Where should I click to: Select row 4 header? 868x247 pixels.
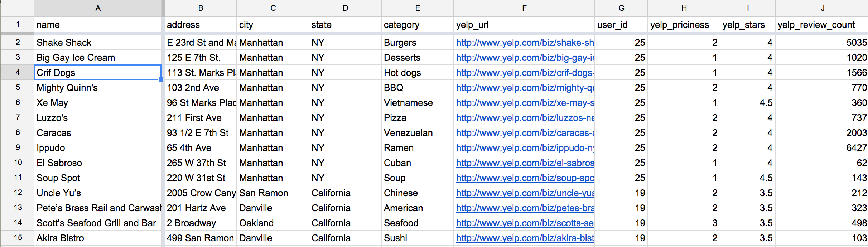pyautogui.click(x=18, y=72)
